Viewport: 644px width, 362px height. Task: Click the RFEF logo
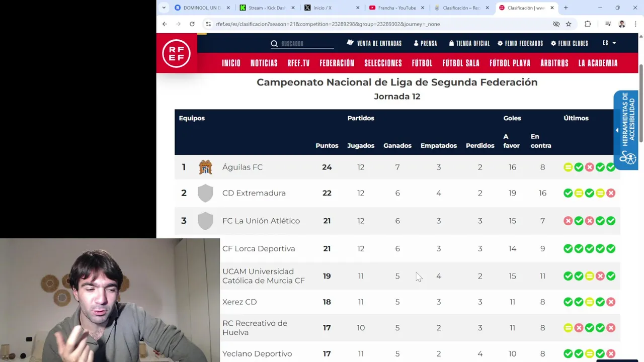click(x=177, y=53)
